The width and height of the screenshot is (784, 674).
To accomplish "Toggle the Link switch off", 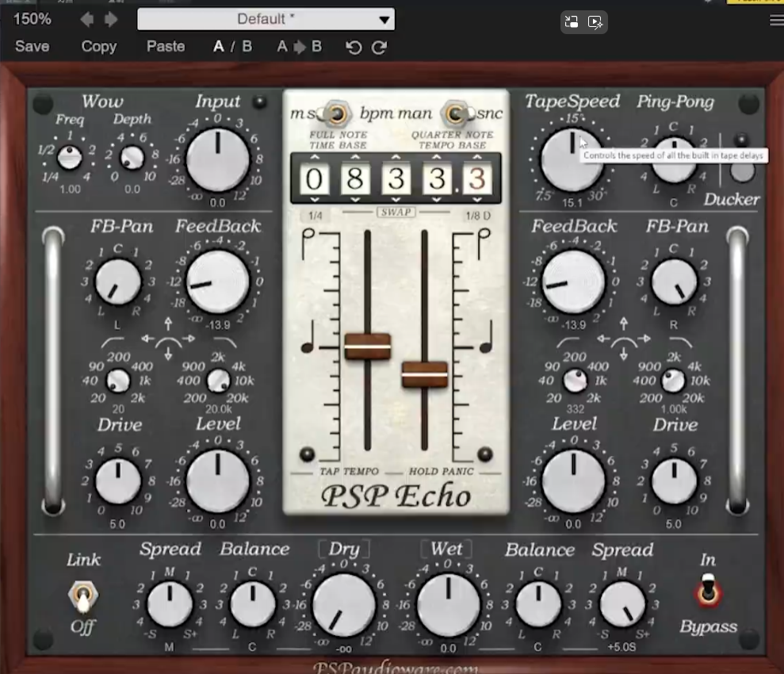I will click(x=83, y=596).
